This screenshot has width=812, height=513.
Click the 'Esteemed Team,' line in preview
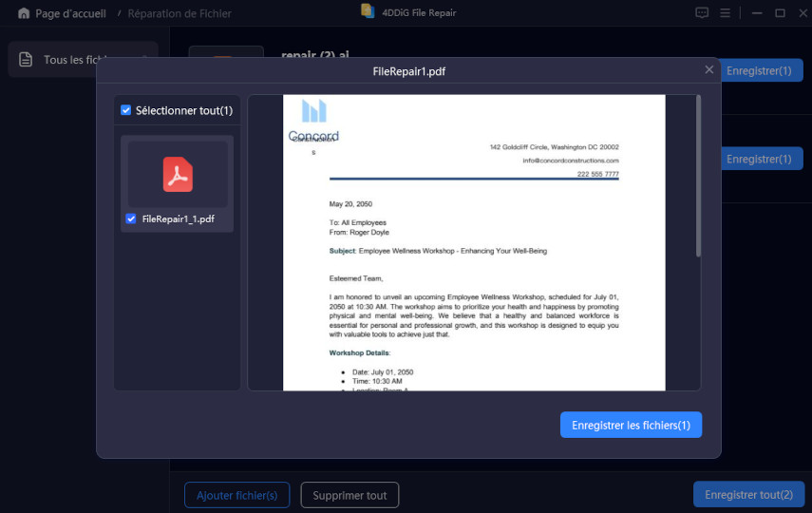[x=356, y=278]
